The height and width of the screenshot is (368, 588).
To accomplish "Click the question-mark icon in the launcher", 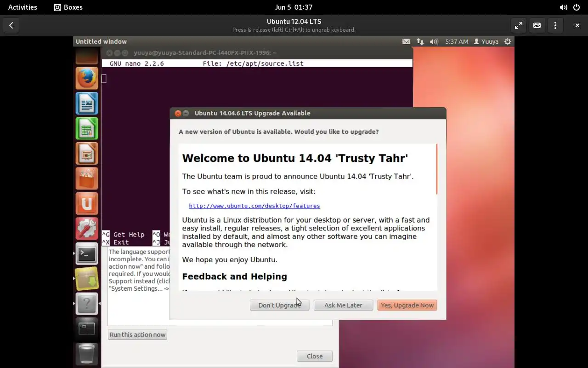I will pyautogui.click(x=87, y=304).
